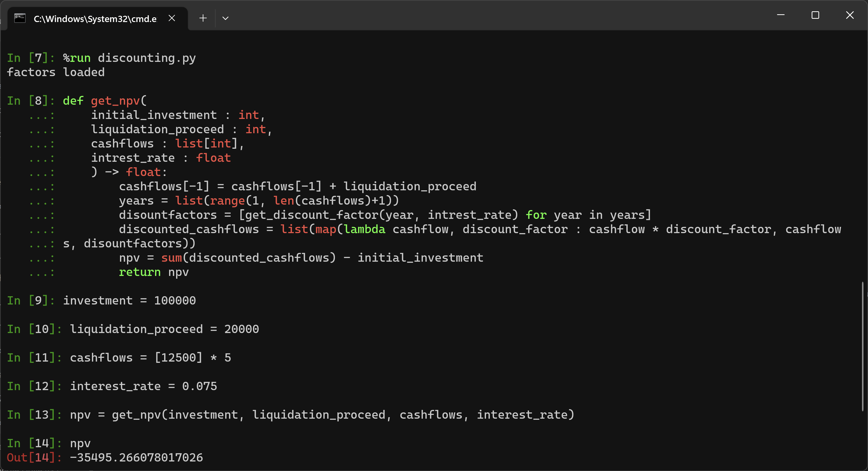Image resolution: width=868 pixels, height=471 pixels.
Task: Click 'intrest_rate : float' parameter line
Action: coord(161,158)
